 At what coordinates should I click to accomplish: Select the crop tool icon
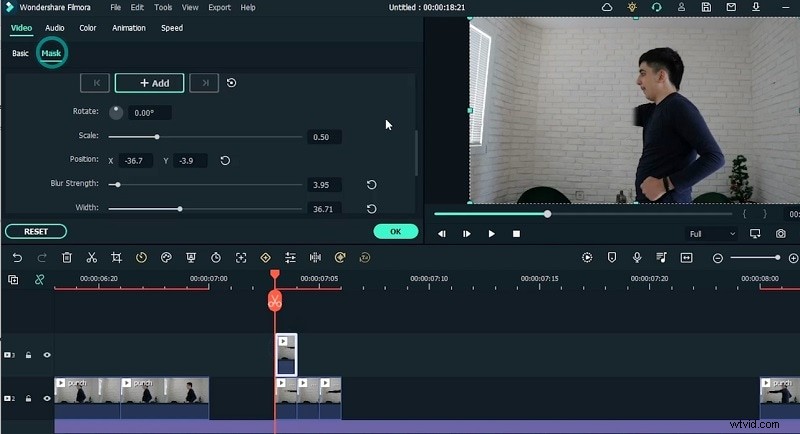pyautogui.click(x=116, y=258)
